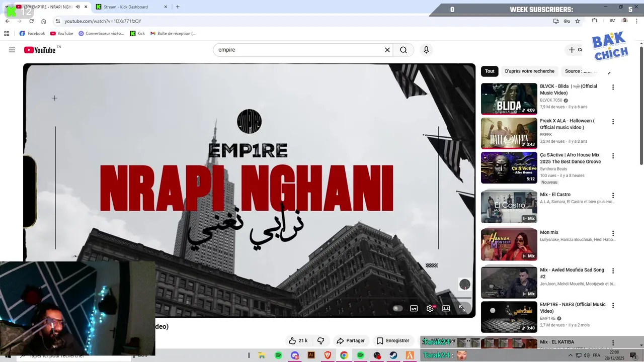
Task: Go back with the browser back arrow
Action: pyautogui.click(x=7, y=21)
